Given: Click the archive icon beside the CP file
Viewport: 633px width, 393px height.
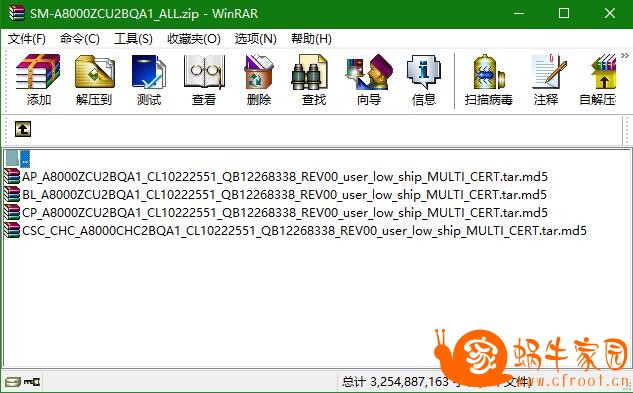Looking at the screenshot, I should tap(12, 212).
